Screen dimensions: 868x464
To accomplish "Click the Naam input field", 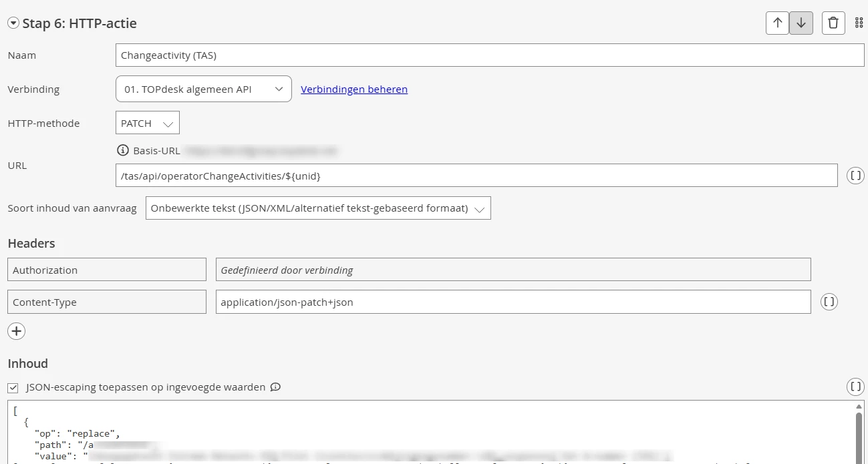I will (x=489, y=55).
